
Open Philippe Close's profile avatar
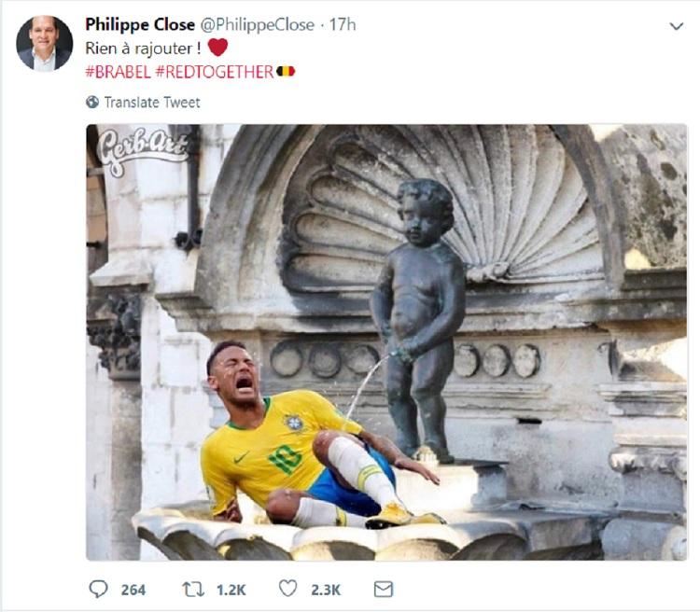coord(44,43)
